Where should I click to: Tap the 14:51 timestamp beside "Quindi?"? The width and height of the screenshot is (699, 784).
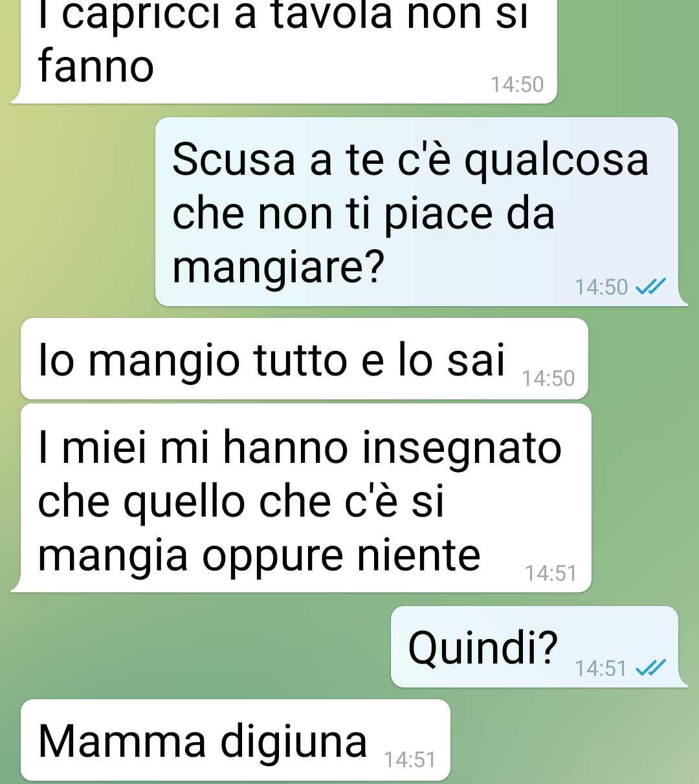[x=601, y=667]
